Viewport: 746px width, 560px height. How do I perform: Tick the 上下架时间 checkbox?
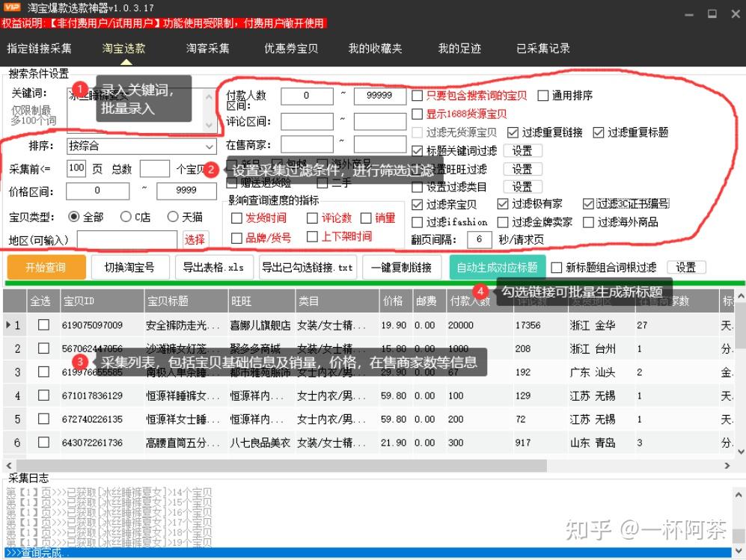(312, 237)
